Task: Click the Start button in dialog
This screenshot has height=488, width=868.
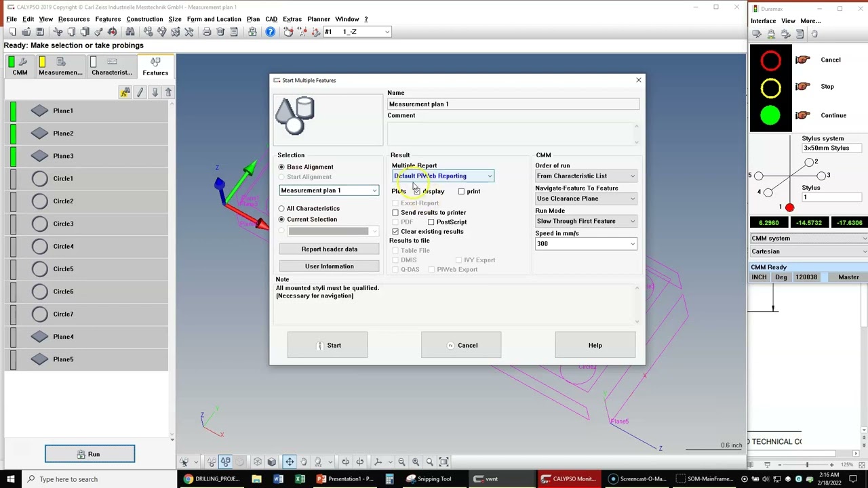Action: (x=328, y=346)
